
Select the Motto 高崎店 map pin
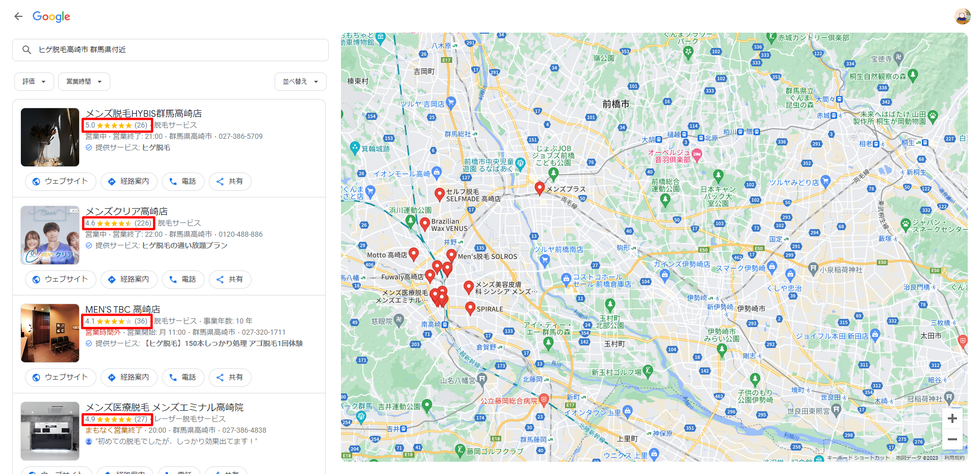pyautogui.click(x=414, y=254)
